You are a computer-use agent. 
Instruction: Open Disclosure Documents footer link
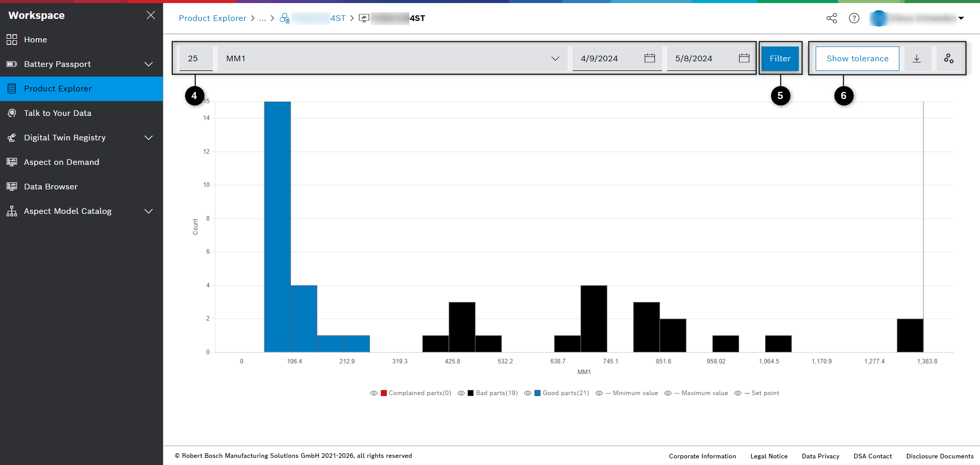pos(940,456)
